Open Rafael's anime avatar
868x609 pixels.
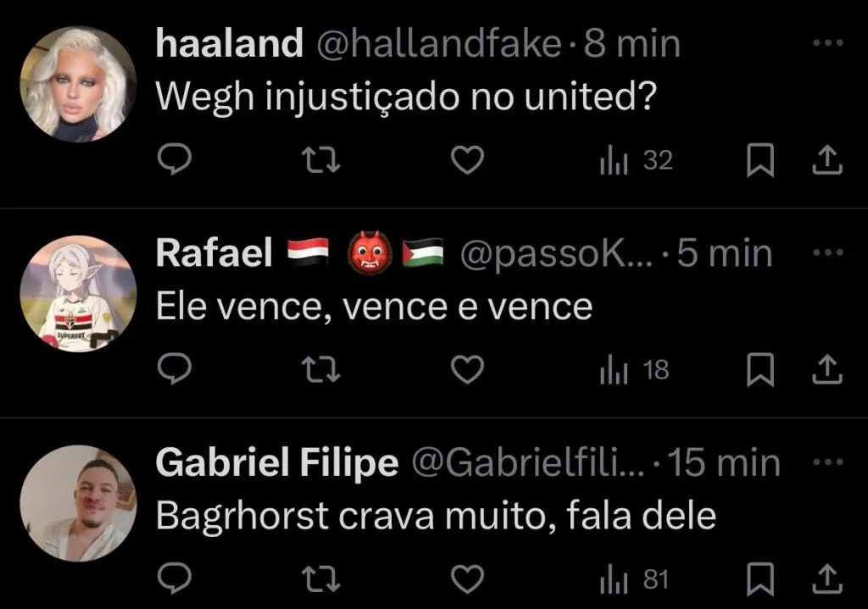77,293
